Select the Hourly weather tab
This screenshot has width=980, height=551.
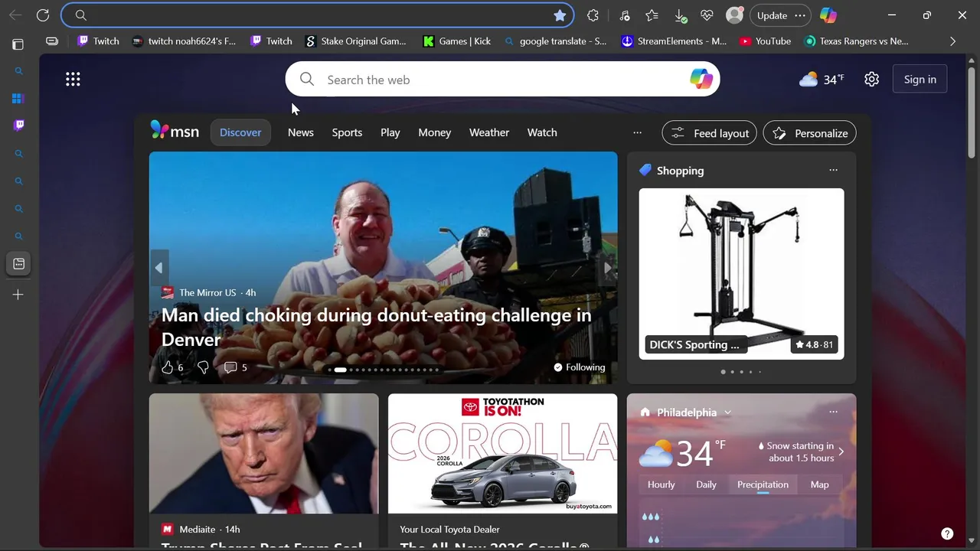pos(661,484)
